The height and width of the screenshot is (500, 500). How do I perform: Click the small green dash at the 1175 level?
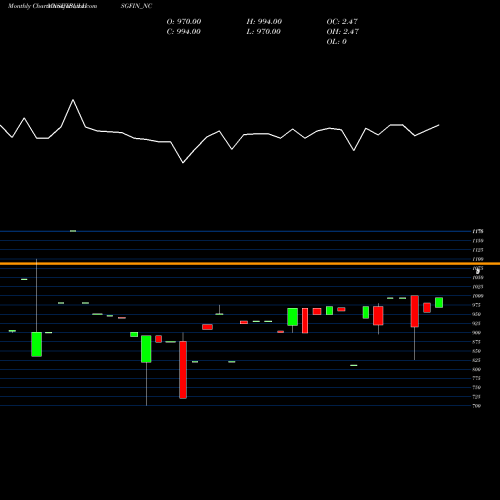tap(73, 231)
